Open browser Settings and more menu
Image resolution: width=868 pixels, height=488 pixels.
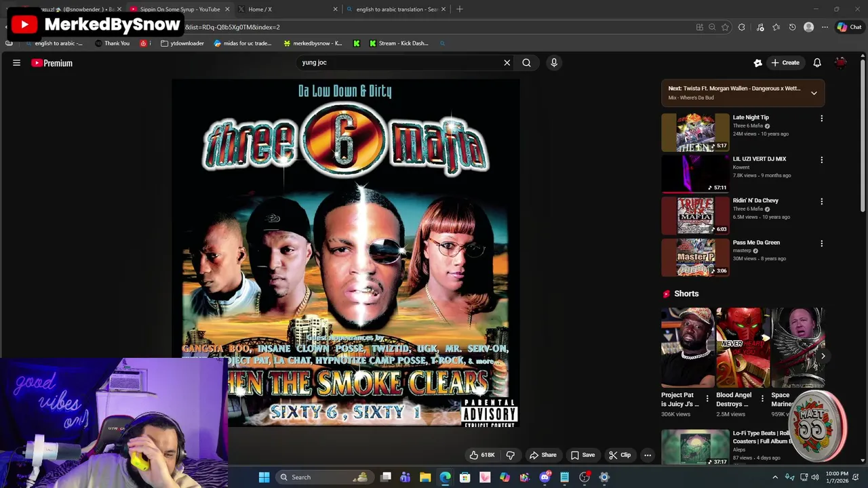tap(825, 27)
